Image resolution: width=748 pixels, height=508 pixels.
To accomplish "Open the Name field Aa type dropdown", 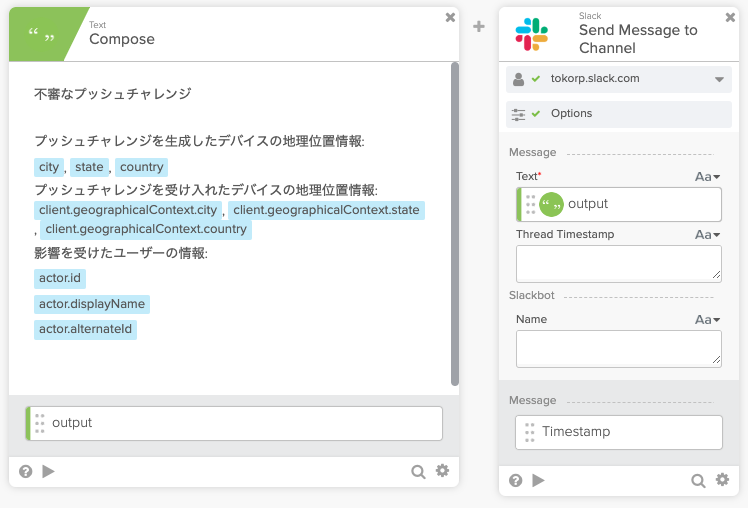I will (708, 320).
